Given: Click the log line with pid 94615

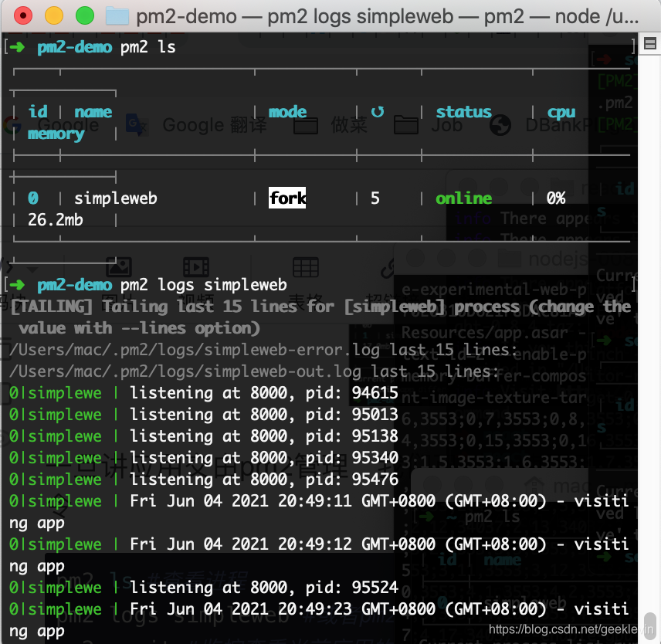Looking at the screenshot, I should [x=204, y=393].
